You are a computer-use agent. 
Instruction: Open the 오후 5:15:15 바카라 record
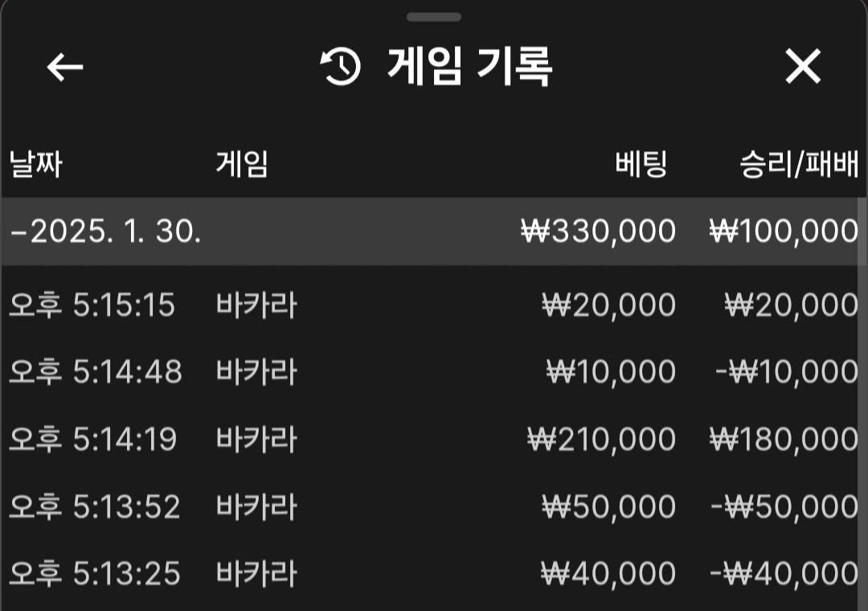[429, 305]
